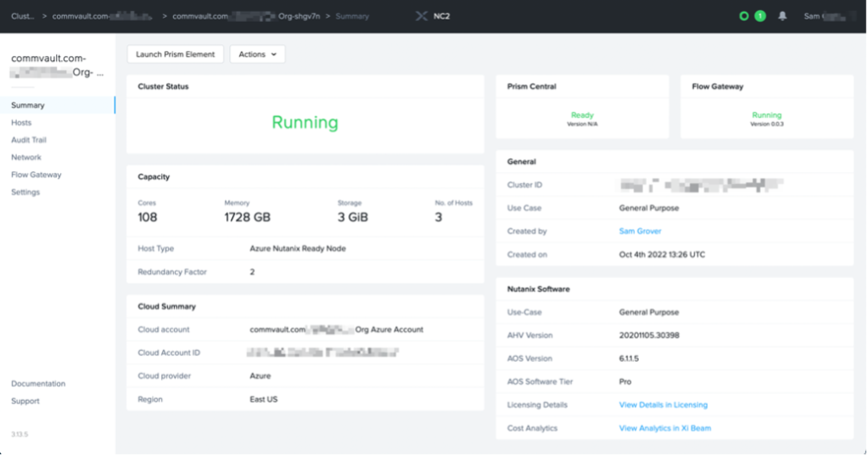Image resolution: width=868 pixels, height=456 pixels.
Task: Open the Actions dropdown
Action: pos(257,54)
